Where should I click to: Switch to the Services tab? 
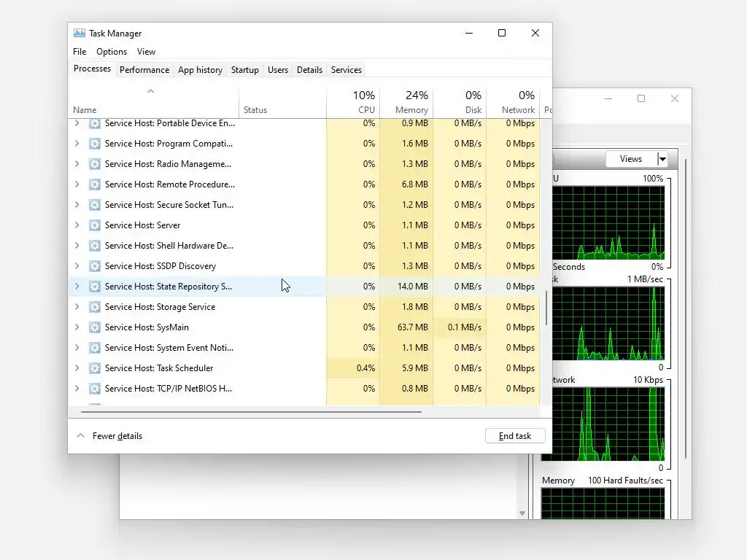click(347, 70)
